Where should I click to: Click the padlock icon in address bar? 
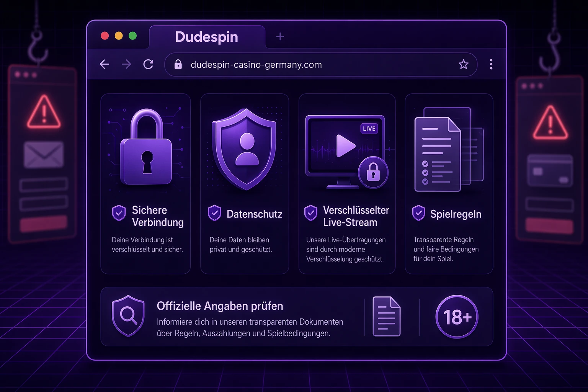click(178, 64)
